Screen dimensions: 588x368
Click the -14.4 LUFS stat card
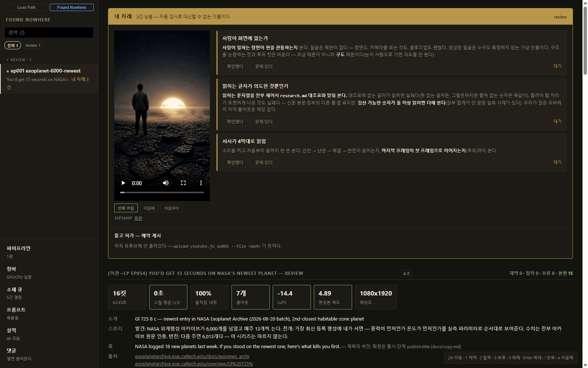[292, 297]
